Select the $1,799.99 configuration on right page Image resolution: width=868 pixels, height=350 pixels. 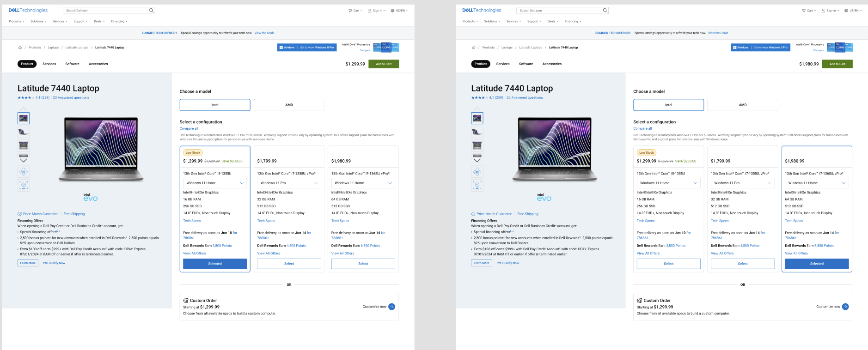tap(743, 264)
